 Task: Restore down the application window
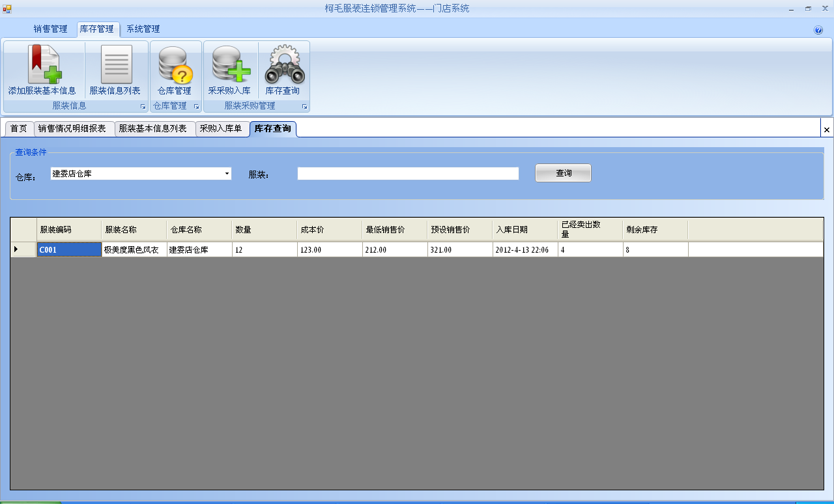click(808, 8)
